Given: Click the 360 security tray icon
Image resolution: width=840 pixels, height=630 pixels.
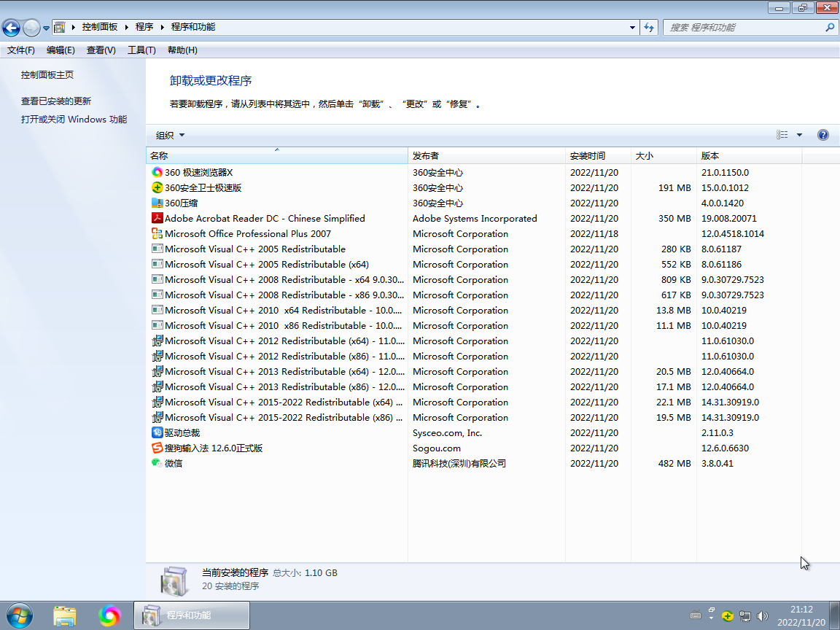Looking at the screenshot, I should click(727, 616).
